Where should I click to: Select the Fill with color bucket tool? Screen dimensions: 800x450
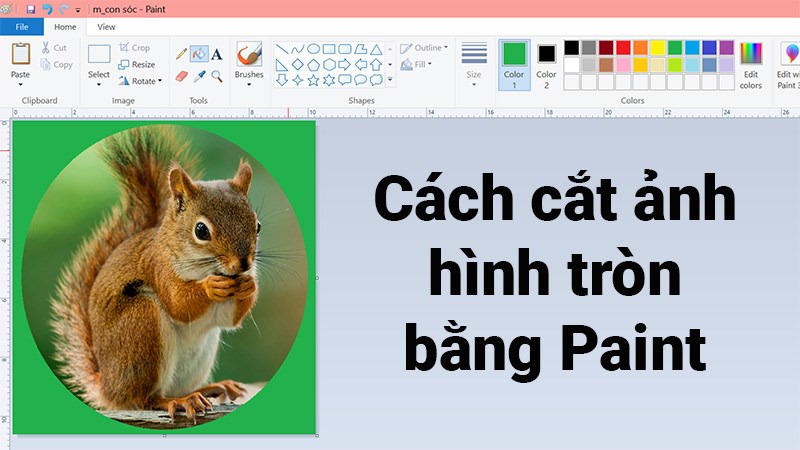[199, 54]
